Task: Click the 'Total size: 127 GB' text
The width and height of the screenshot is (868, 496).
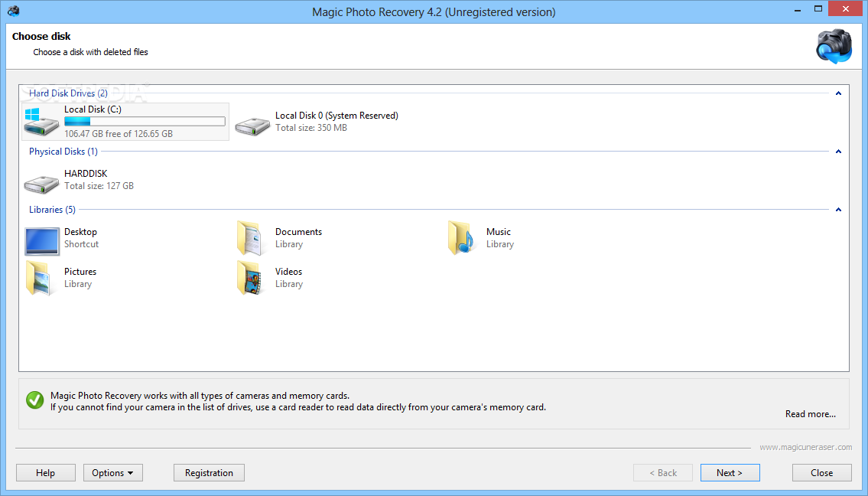Action: [x=99, y=186]
